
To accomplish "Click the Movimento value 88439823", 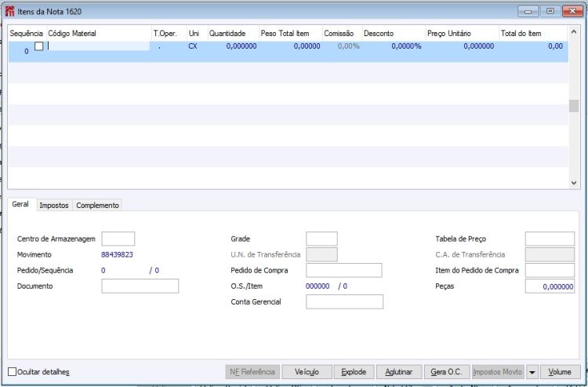I will [x=117, y=254].
